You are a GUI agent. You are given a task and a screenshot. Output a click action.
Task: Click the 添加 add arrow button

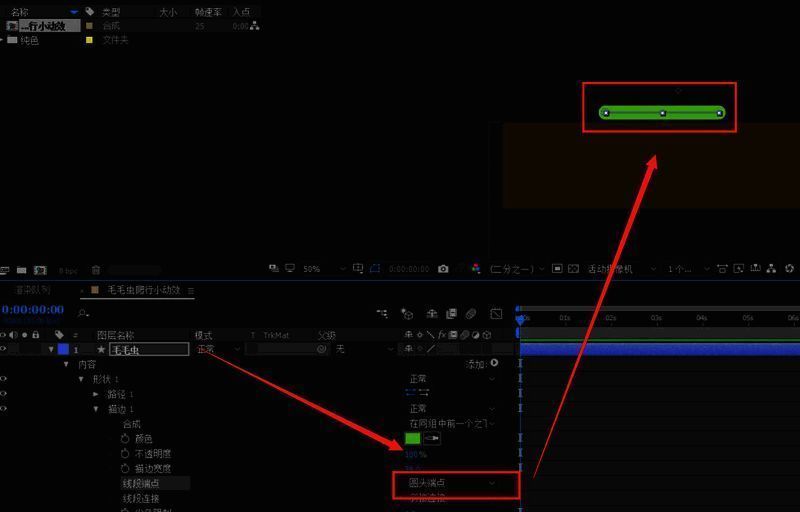click(x=494, y=363)
